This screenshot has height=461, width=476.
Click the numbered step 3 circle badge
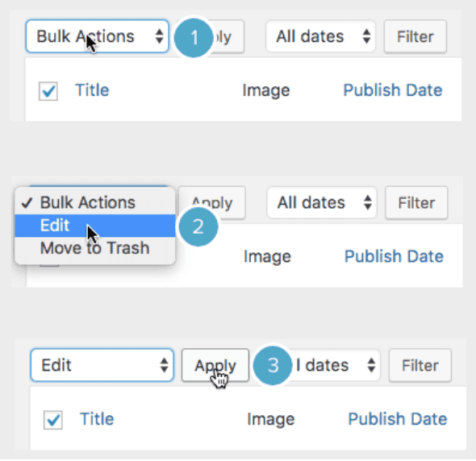click(x=273, y=365)
